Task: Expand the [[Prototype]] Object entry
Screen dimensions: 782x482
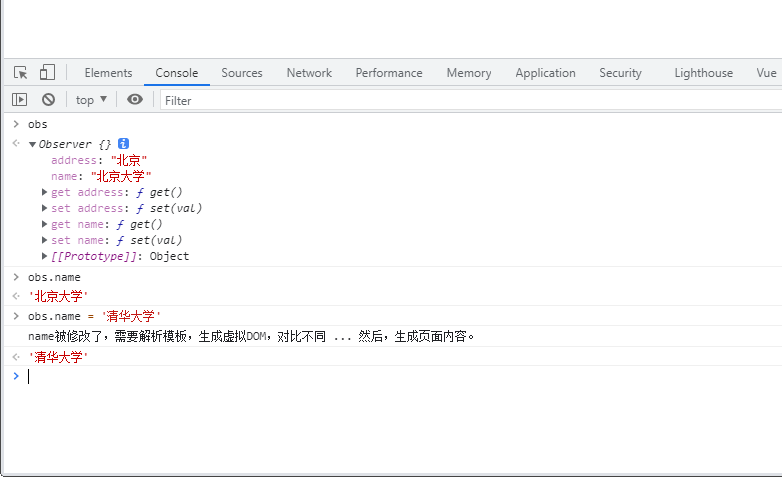Action: tap(44, 256)
